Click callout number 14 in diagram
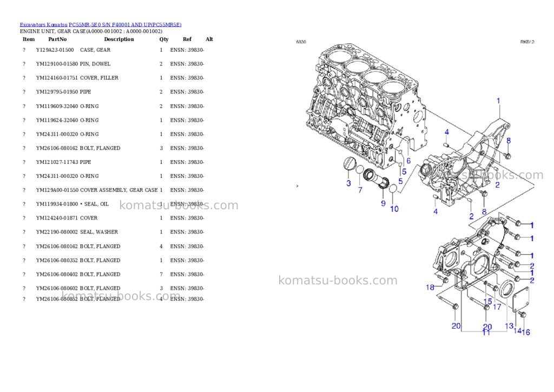This screenshot has width=554, height=392. 518,331
